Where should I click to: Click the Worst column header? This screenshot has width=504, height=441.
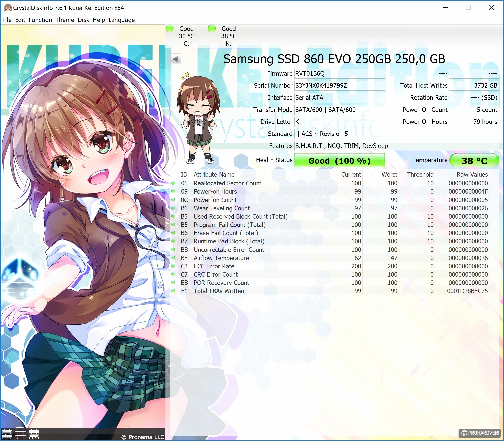(x=381, y=174)
